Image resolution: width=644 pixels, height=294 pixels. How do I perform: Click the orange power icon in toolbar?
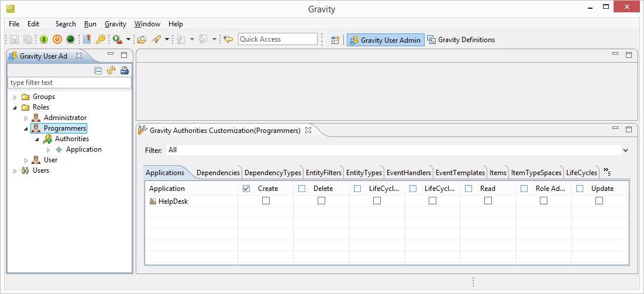57,39
